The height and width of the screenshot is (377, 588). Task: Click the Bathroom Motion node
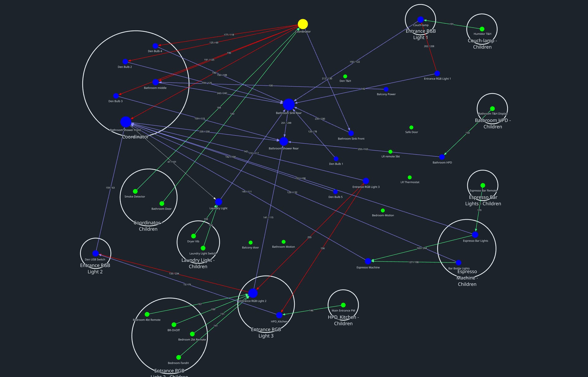(283, 242)
